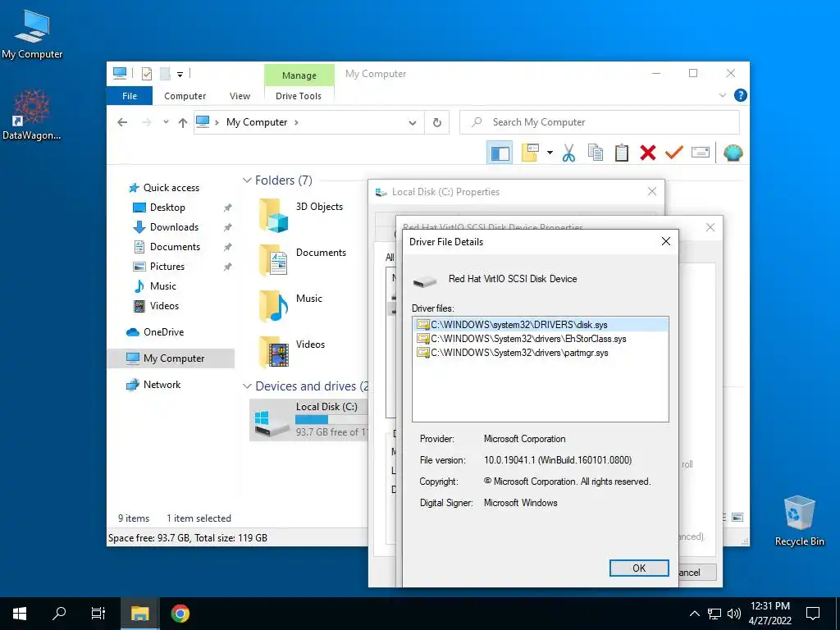Open the folder options dropdown arrow
This screenshot has height=630, width=840.
(550, 153)
